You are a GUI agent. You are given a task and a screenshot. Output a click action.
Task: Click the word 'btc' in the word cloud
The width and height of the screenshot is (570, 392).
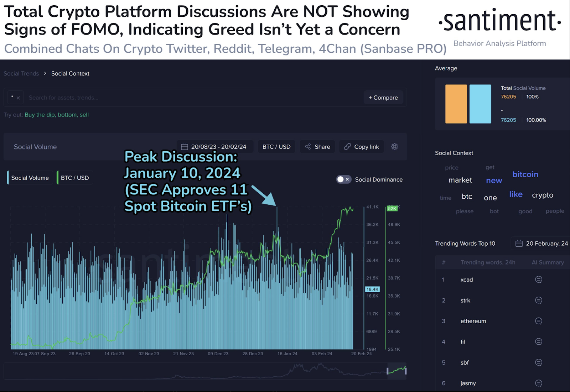[x=467, y=197]
